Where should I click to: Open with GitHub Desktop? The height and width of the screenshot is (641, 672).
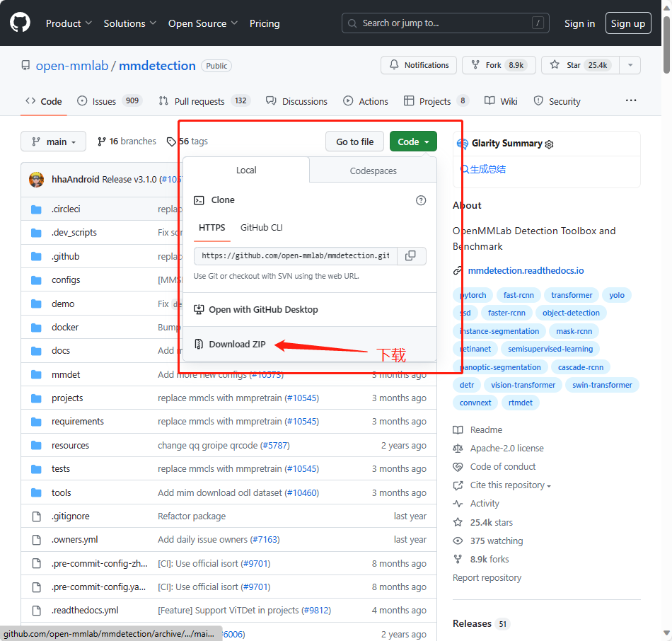[263, 310]
